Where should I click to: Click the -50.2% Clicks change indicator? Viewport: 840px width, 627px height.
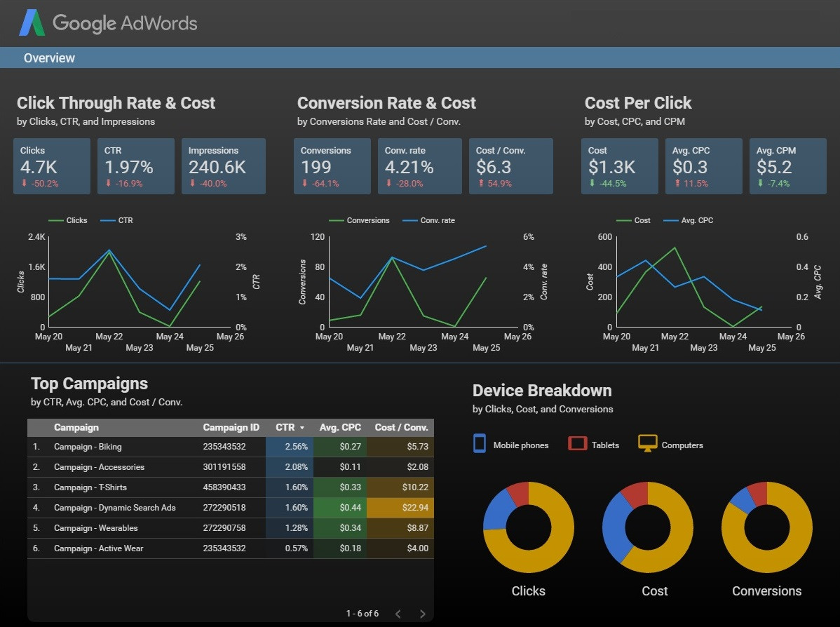point(40,183)
